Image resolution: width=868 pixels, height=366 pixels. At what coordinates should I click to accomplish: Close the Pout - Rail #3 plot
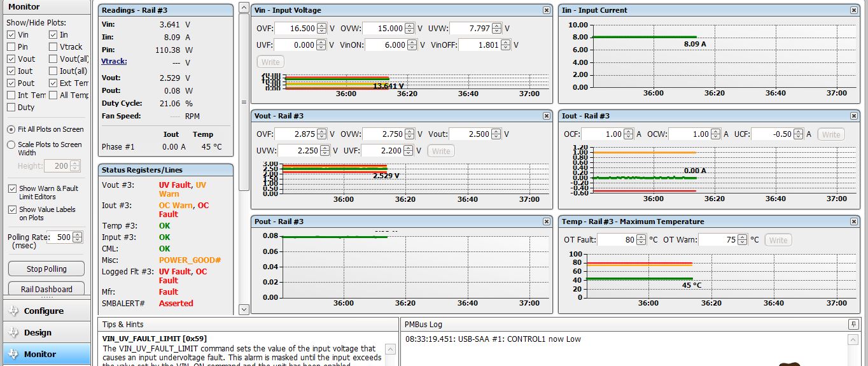[x=547, y=222]
